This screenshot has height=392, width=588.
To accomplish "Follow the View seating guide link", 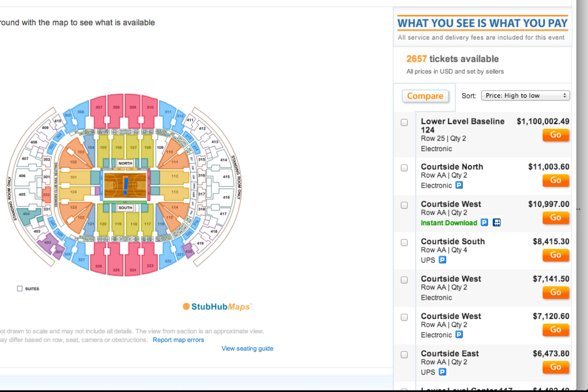I will pyautogui.click(x=247, y=348).
